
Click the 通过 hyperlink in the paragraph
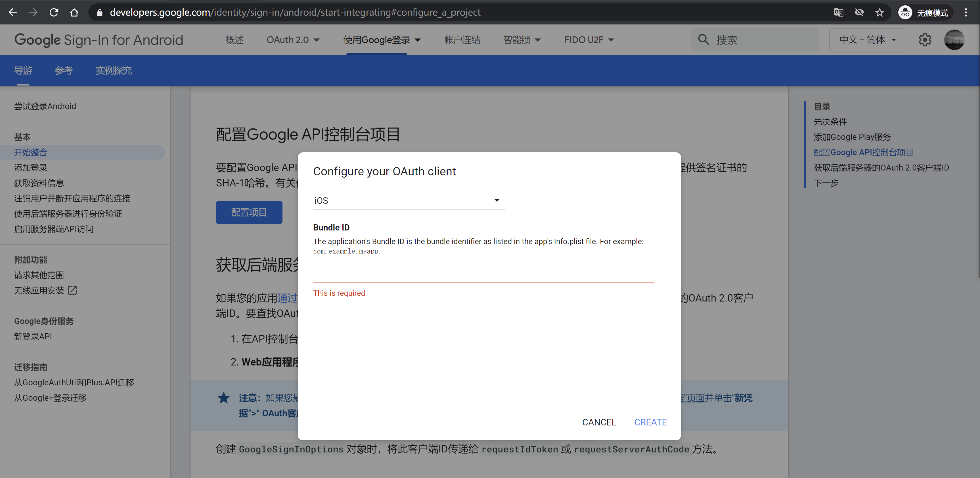pos(287,298)
